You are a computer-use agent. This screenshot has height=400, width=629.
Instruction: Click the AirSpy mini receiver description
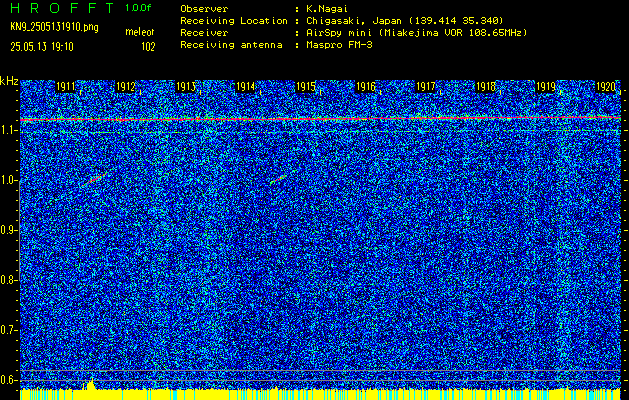point(417,33)
